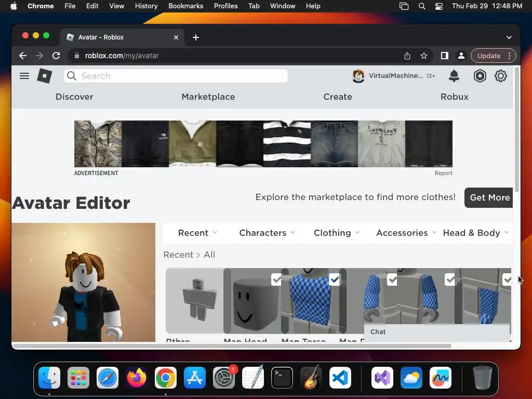Expand the Head & Body category dropdown
The height and width of the screenshot is (399, 532).
pyautogui.click(x=476, y=233)
